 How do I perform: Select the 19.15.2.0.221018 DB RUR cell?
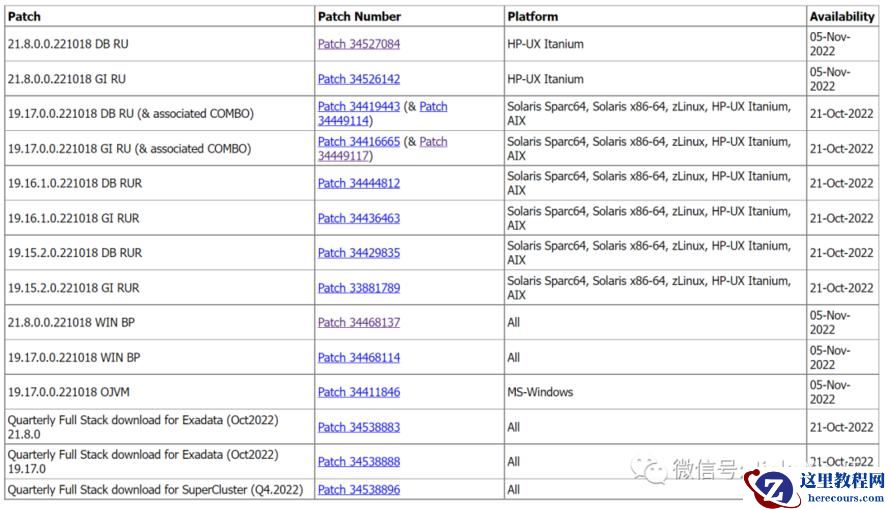click(x=159, y=252)
